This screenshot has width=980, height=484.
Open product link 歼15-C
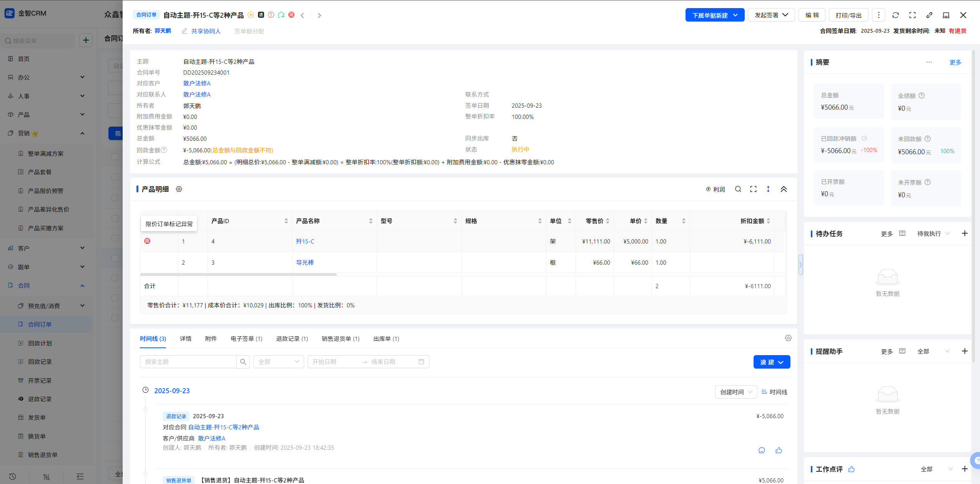(305, 241)
